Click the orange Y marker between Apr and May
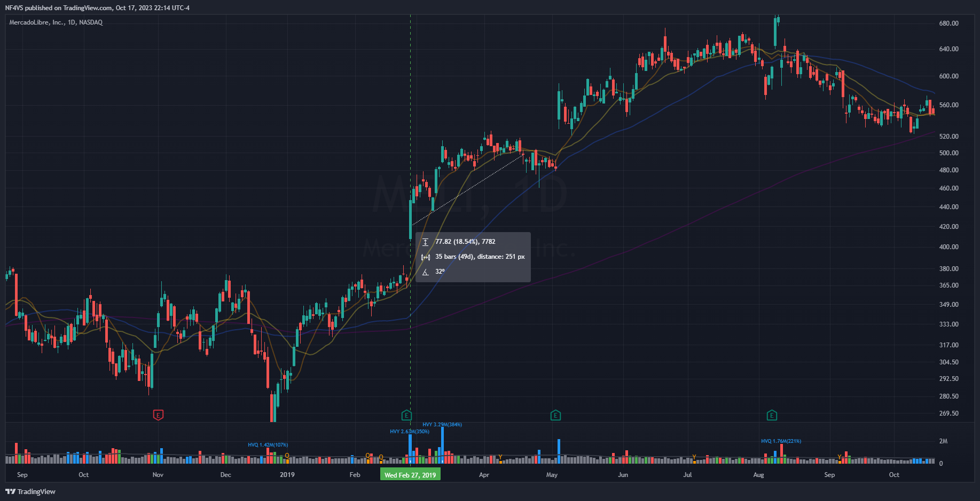This screenshot has width=980, height=501. (x=500, y=457)
